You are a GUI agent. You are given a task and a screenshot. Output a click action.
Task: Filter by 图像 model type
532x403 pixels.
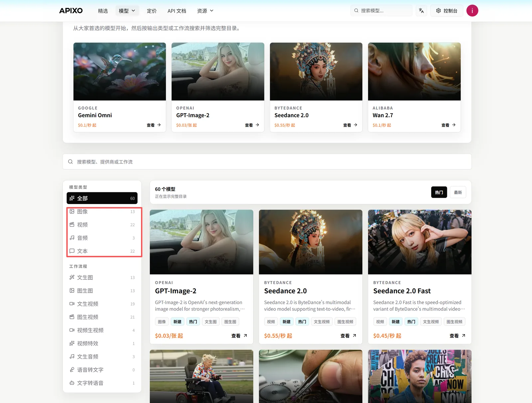point(102,212)
